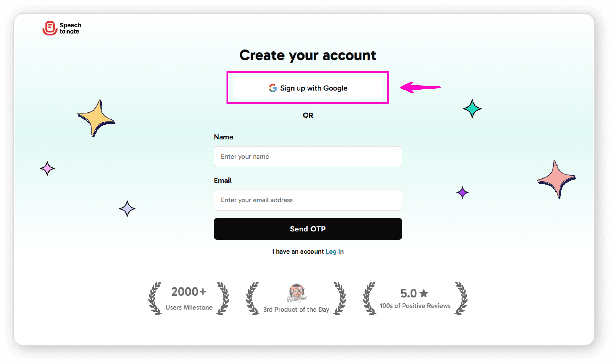Select Sign up with Google
The height and width of the screenshot is (364, 613).
click(308, 88)
